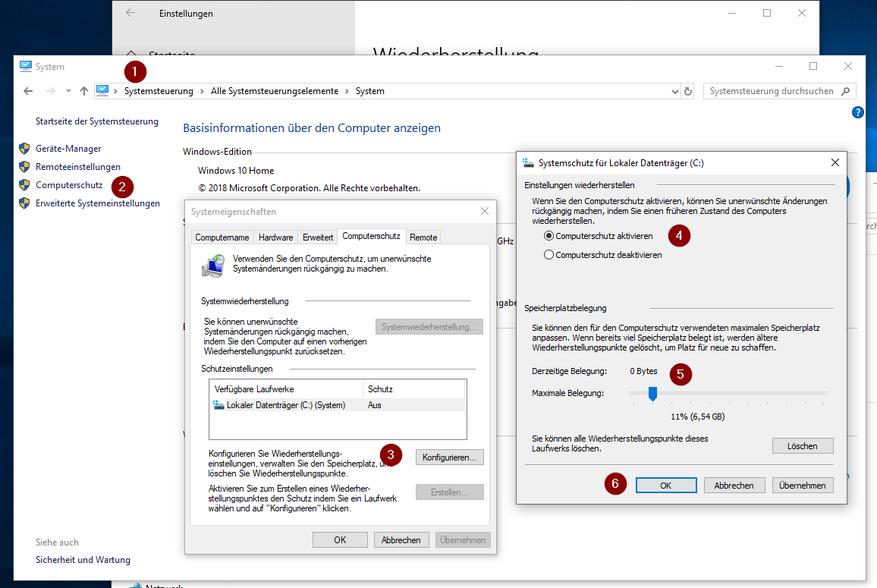The image size is (877, 588).
Task: Click back arrow in Einstellungen window
Action: pos(130,13)
